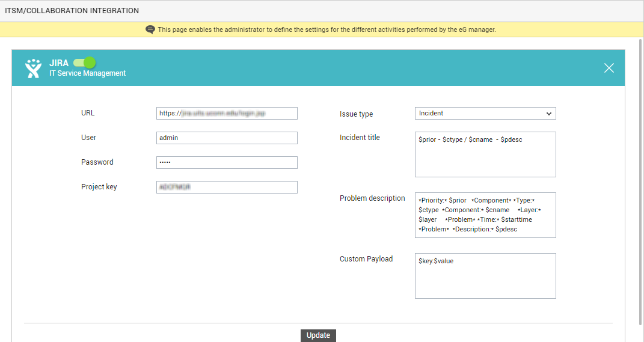
Task: Click the JIRA logo icon
Action: (33, 68)
